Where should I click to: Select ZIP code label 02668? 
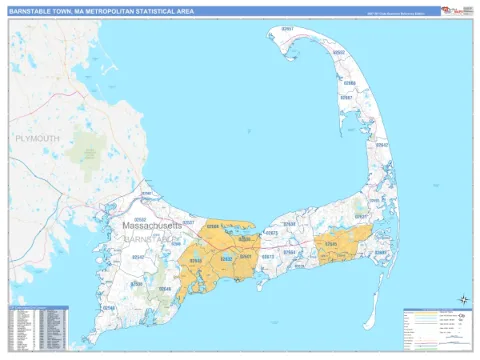tap(213, 227)
